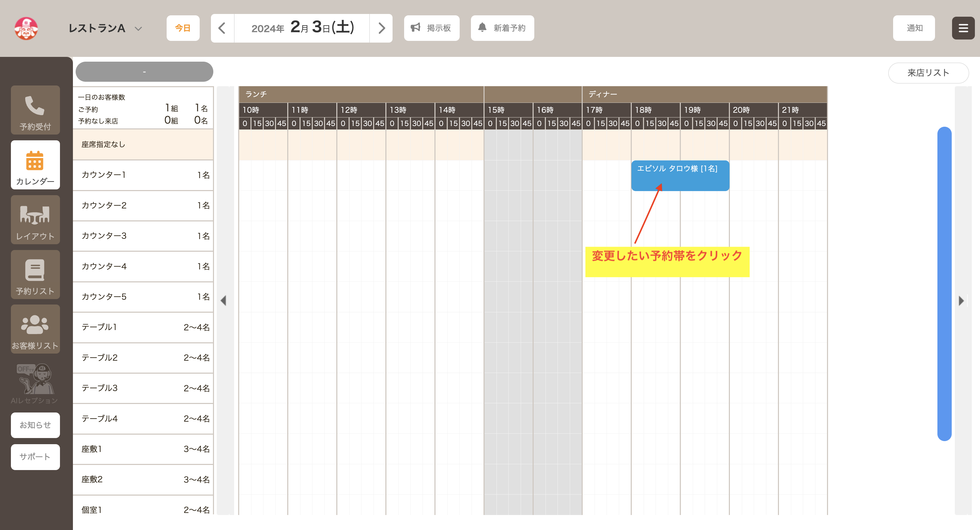Select the カウンター1 seat row
The width and height of the screenshot is (980, 530).
pyautogui.click(x=143, y=175)
